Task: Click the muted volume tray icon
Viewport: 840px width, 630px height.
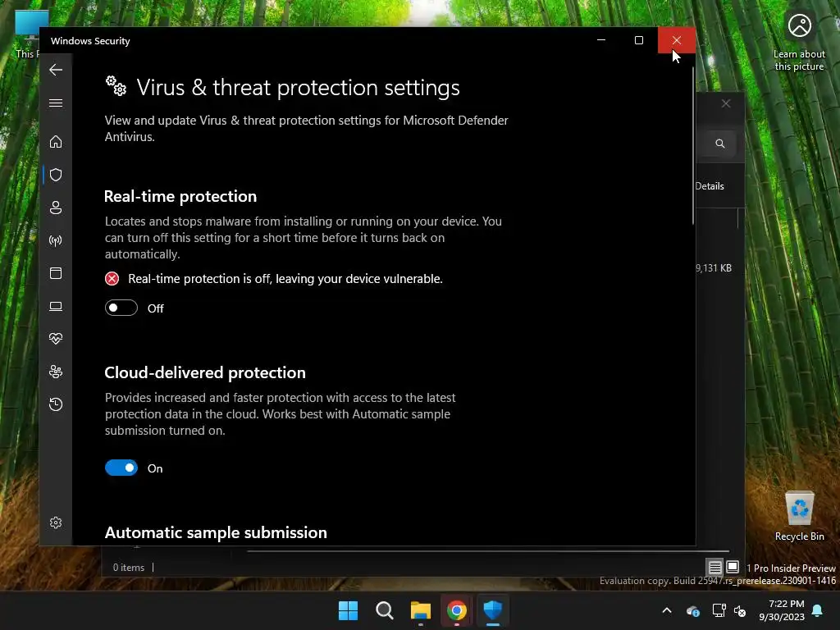Action: click(741, 610)
